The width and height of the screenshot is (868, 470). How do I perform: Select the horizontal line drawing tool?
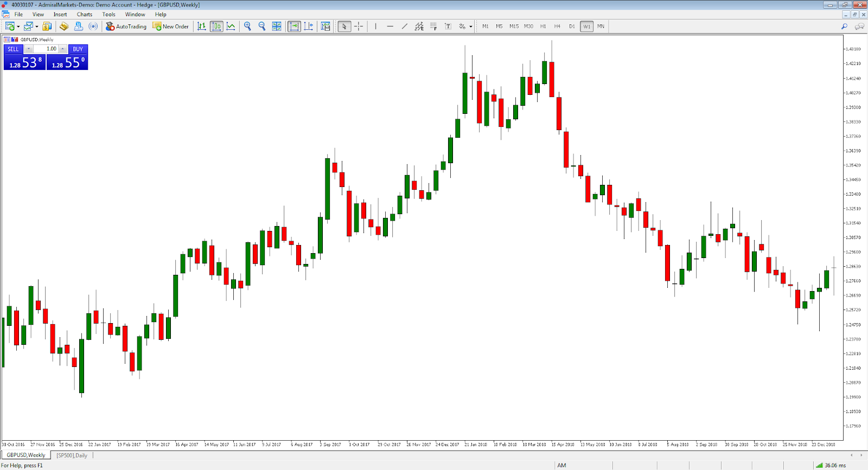coord(390,26)
